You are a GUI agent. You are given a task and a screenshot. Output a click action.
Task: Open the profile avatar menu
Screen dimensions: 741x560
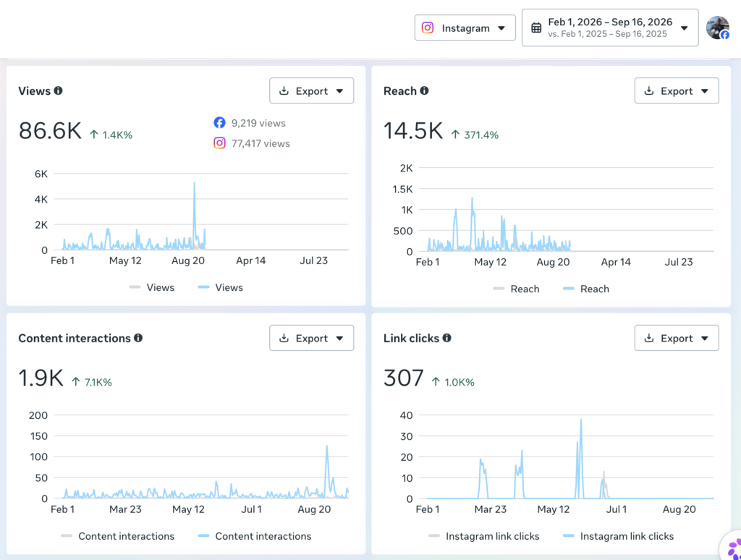pyautogui.click(x=718, y=28)
